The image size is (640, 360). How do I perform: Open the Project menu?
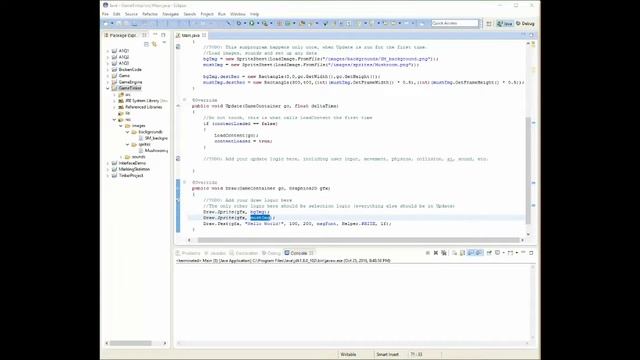207,14
